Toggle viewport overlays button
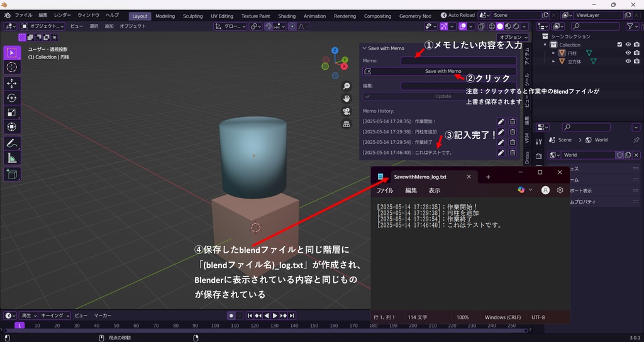Screen dimensions: 644x342 [x=463, y=26]
